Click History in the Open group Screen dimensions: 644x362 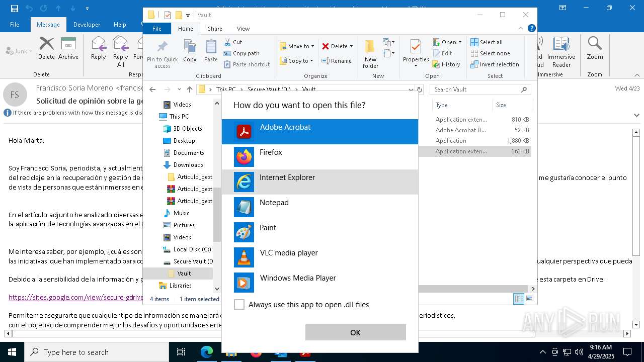pyautogui.click(x=446, y=64)
